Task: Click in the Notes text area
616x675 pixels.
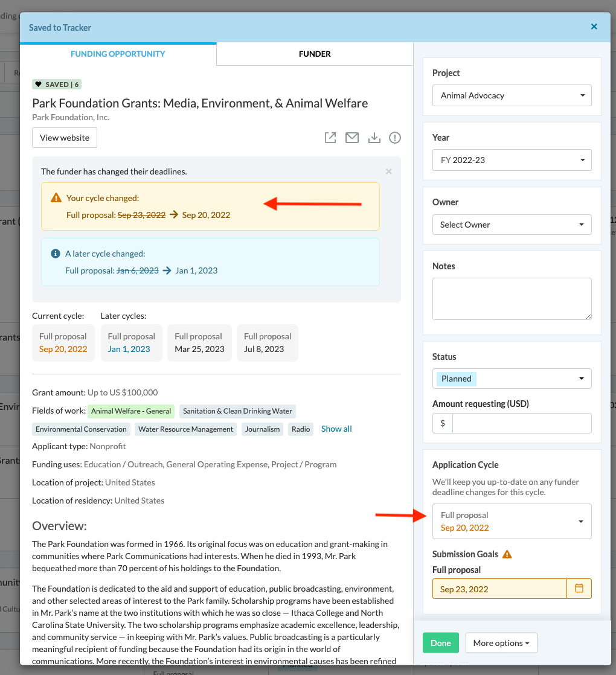Action: pyautogui.click(x=512, y=299)
